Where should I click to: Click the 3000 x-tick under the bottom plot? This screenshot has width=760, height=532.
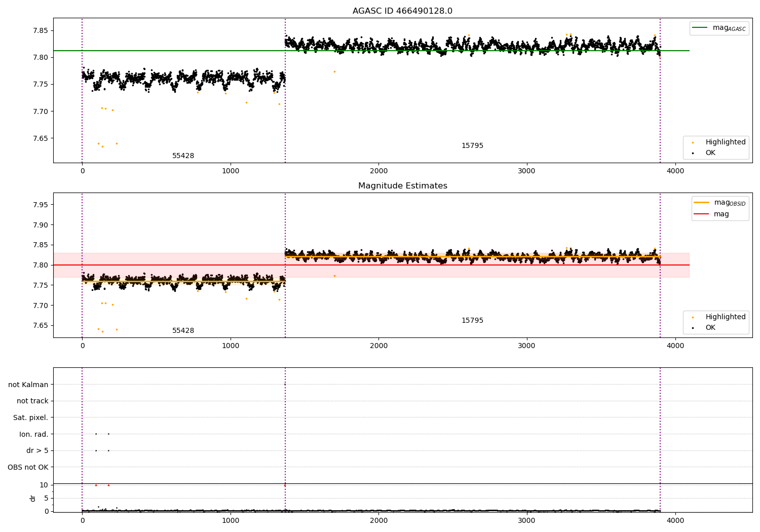[526, 520]
